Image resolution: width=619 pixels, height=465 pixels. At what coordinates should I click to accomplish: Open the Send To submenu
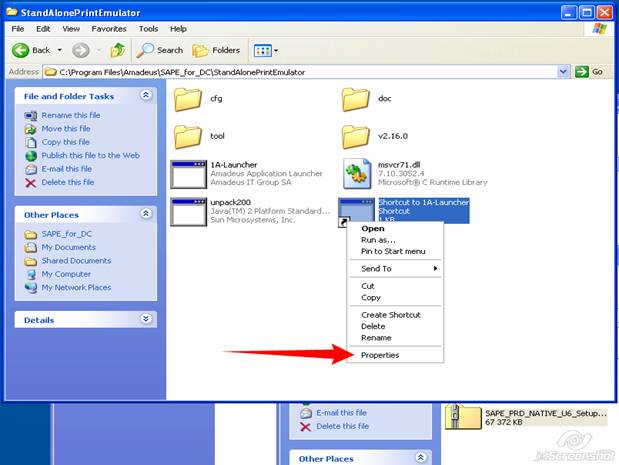click(x=395, y=269)
